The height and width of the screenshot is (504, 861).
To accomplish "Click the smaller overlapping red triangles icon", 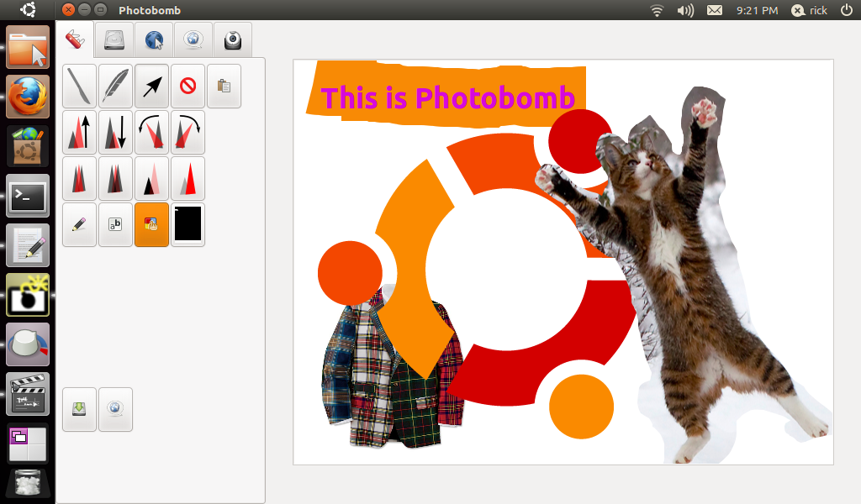I will point(80,178).
